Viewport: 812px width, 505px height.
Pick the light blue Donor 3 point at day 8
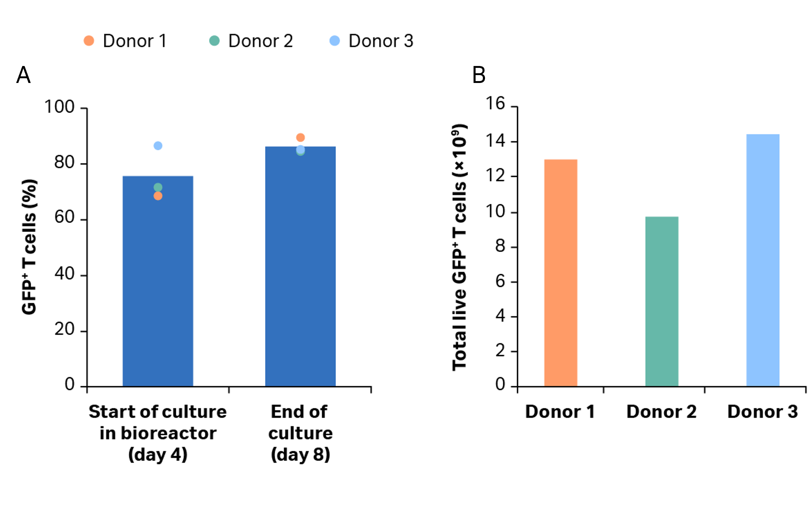(x=301, y=149)
